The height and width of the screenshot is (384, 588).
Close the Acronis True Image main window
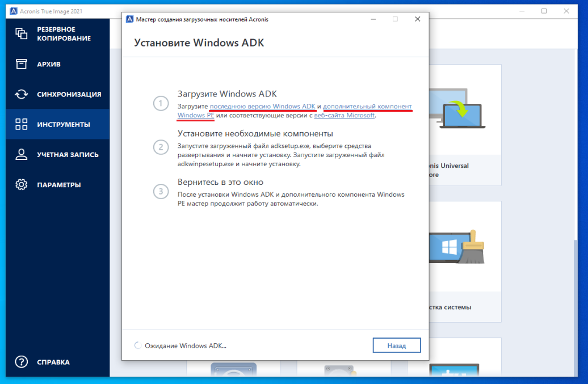point(566,11)
